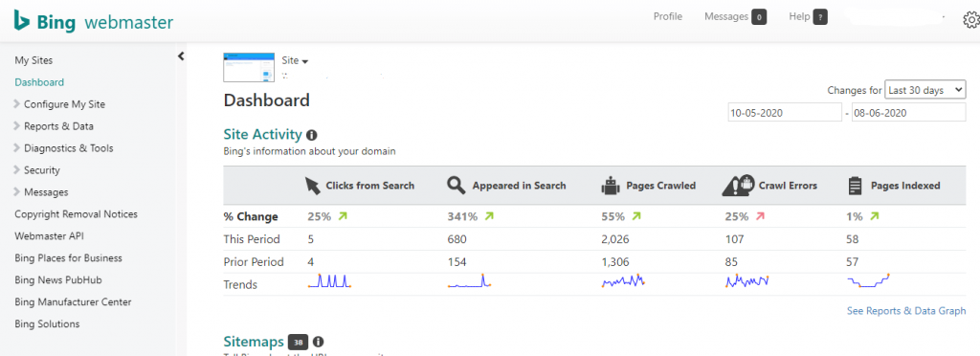Click the Appeared in Search magnifier icon
Image resolution: width=980 pixels, height=356 pixels.
[x=457, y=186]
